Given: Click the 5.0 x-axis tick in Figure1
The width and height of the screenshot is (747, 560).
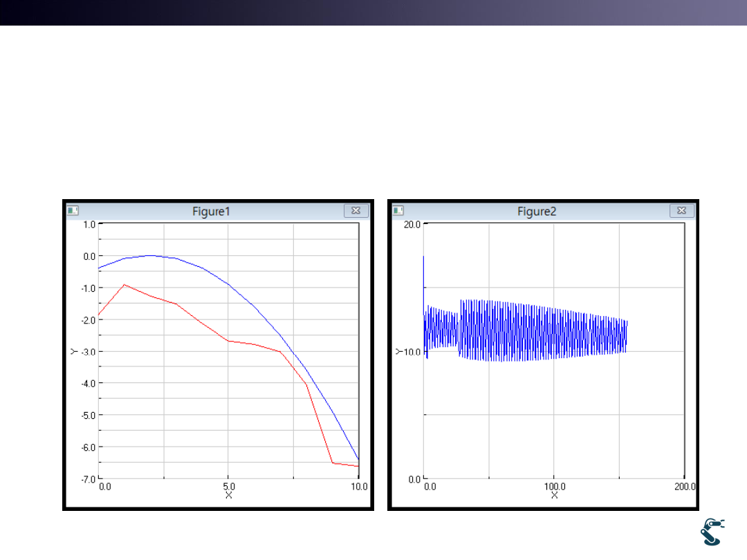Looking at the screenshot, I should pos(229,487).
